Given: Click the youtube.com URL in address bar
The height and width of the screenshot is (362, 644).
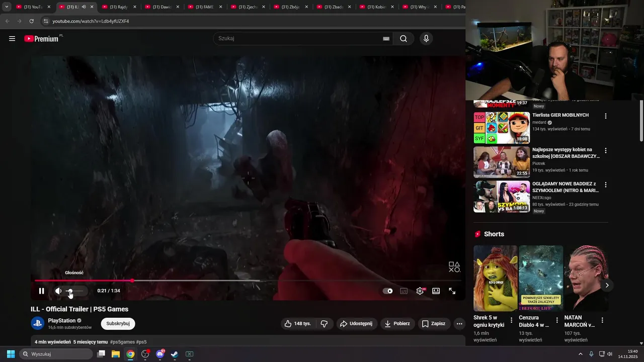Looking at the screenshot, I should (x=91, y=21).
